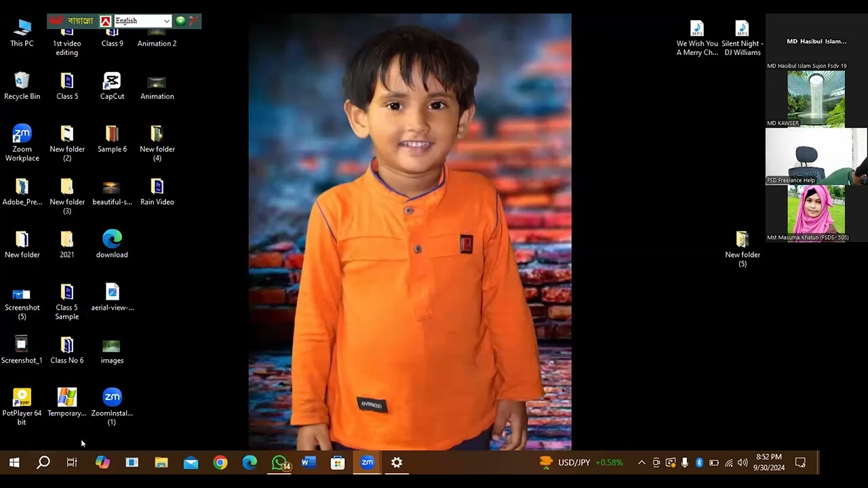Viewport: 868px width, 488px height.
Task: Open the Silent Night MP3 file
Action: [x=742, y=38]
